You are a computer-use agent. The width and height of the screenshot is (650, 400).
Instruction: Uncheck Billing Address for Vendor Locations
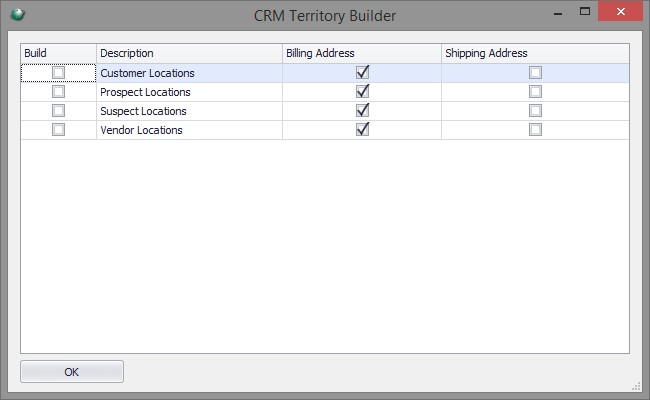coord(362,129)
